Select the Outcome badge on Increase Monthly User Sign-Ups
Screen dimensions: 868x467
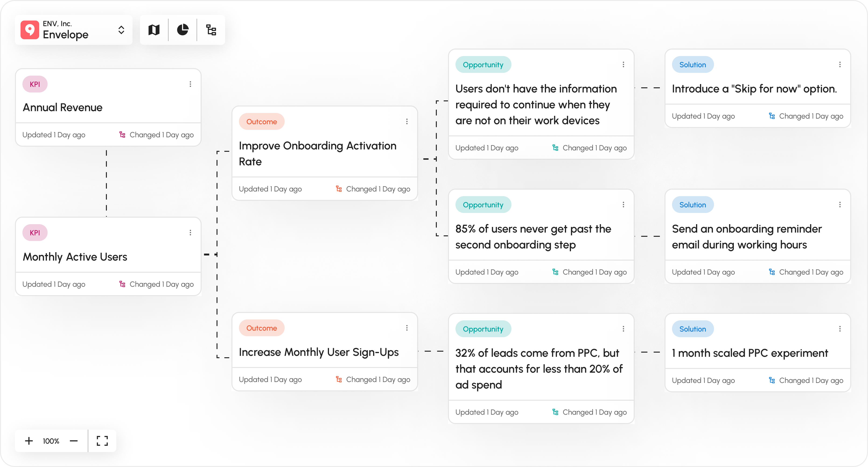(x=262, y=327)
